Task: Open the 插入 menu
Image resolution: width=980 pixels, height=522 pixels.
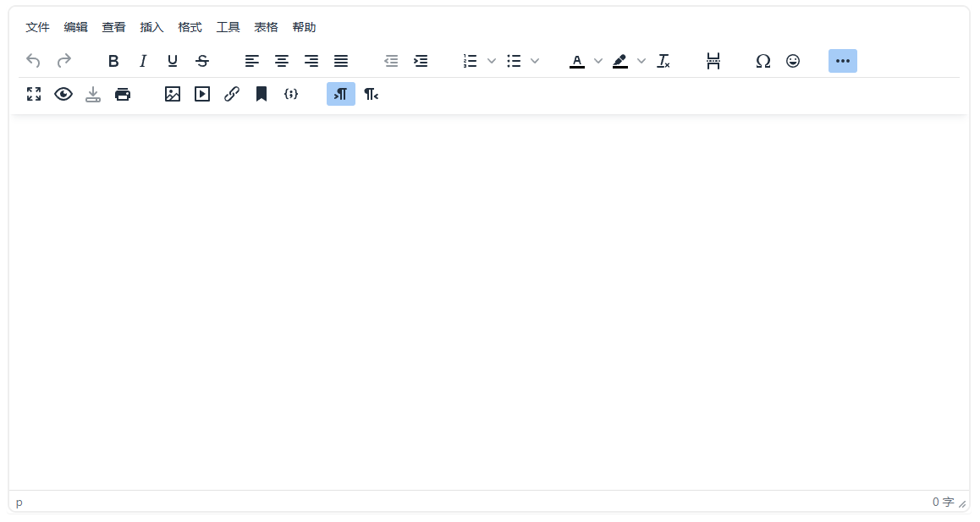Action: 151,27
